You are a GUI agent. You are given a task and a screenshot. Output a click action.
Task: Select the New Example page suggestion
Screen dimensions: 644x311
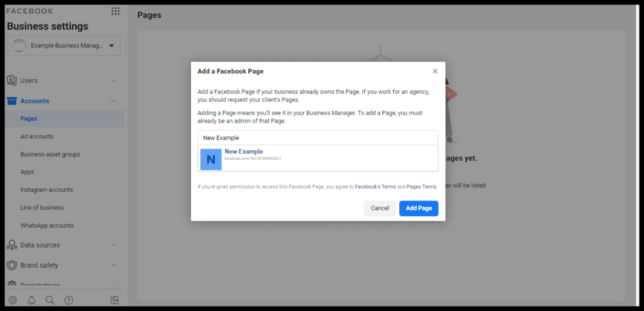(318, 159)
